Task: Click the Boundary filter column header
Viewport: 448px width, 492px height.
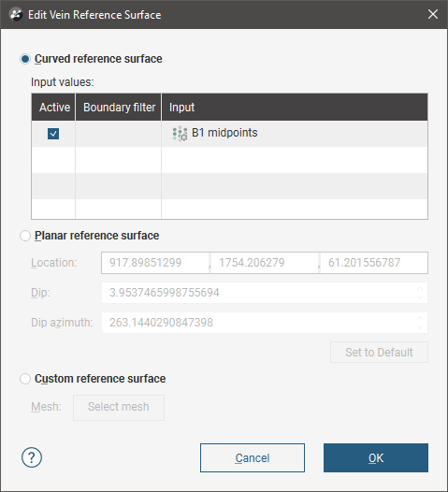Action: [119, 108]
